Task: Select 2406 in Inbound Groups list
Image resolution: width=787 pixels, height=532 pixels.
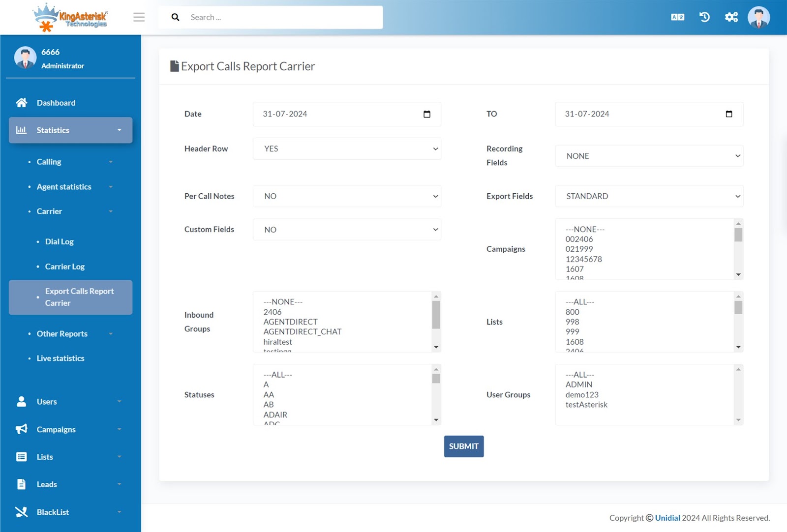Action: coord(272,312)
